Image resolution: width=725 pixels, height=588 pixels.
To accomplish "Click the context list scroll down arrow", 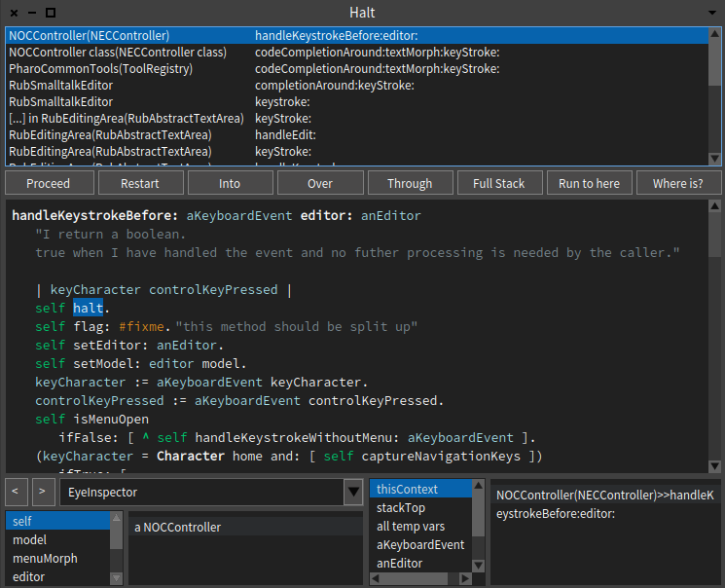I will [478, 566].
